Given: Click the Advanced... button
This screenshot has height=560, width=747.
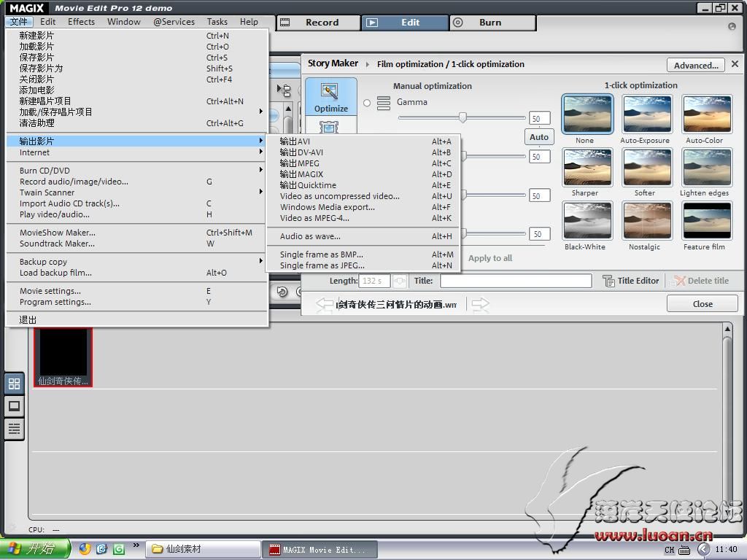Looking at the screenshot, I should (x=695, y=65).
